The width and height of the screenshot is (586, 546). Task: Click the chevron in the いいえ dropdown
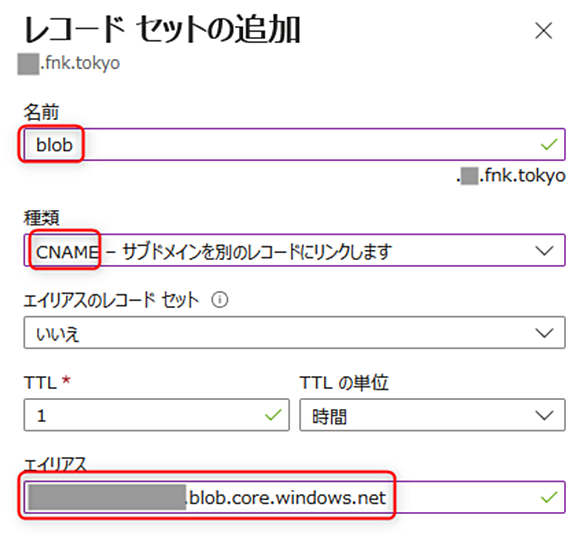pos(544,333)
